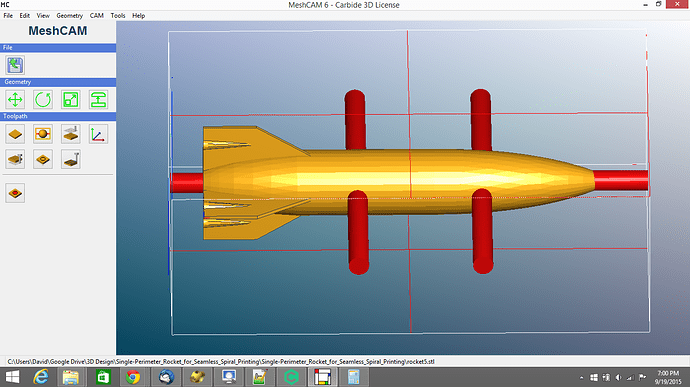Generate toolpath using the red dot icon

click(x=15, y=193)
